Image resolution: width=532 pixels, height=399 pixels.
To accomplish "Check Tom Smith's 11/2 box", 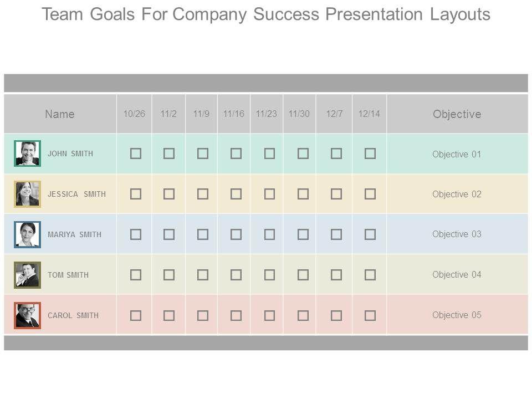I will coord(169,275).
